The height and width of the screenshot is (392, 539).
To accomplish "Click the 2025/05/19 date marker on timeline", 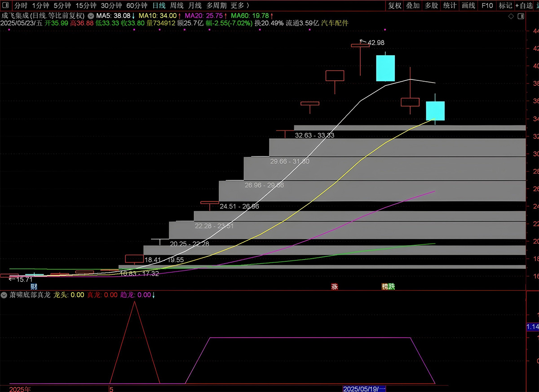I will [364, 388].
